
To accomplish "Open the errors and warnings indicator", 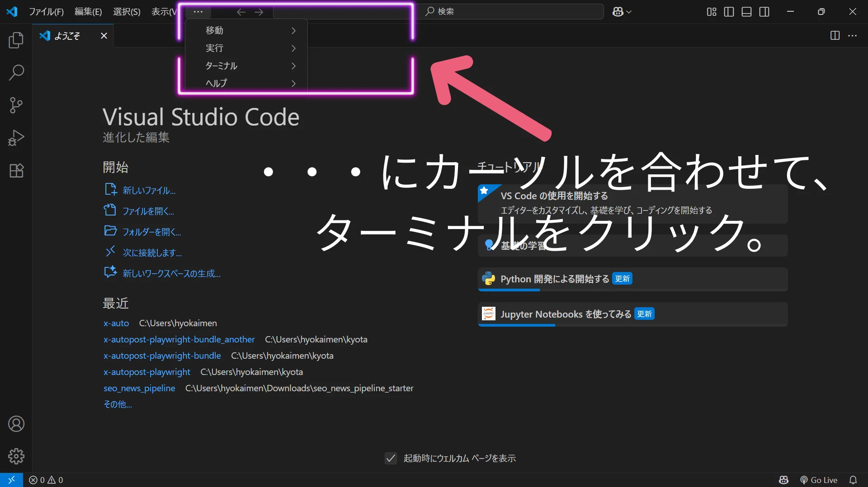I will pyautogui.click(x=46, y=480).
